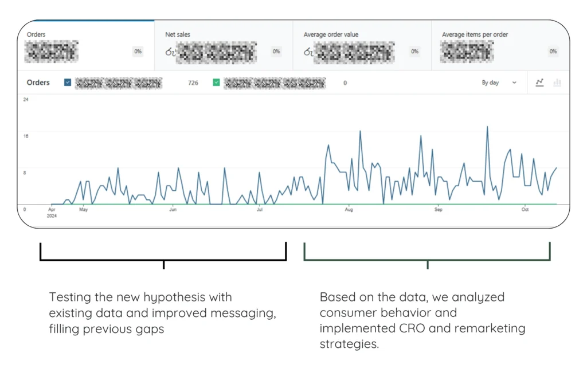Click the 0% badge in Orders card
587x392 pixels.
(x=138, y=52)
